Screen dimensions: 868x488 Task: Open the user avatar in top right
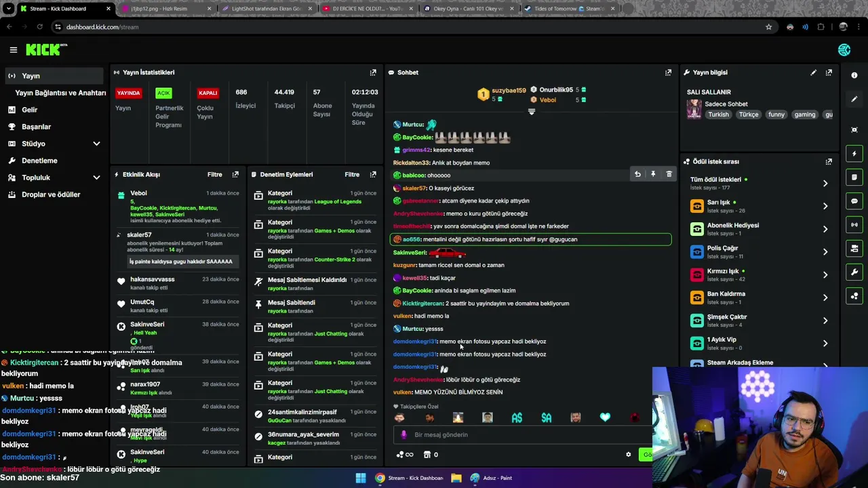tap(844, 50)
